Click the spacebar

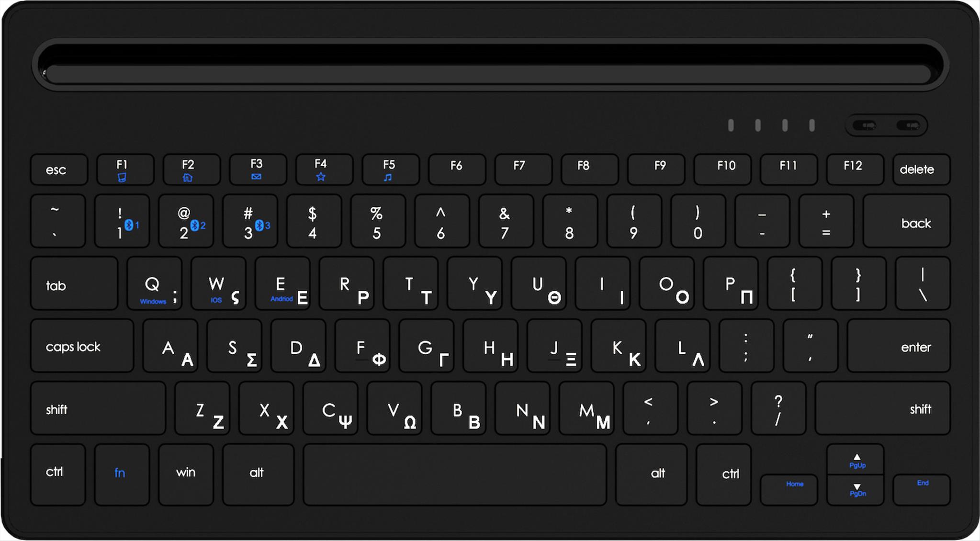pos(455,474)
